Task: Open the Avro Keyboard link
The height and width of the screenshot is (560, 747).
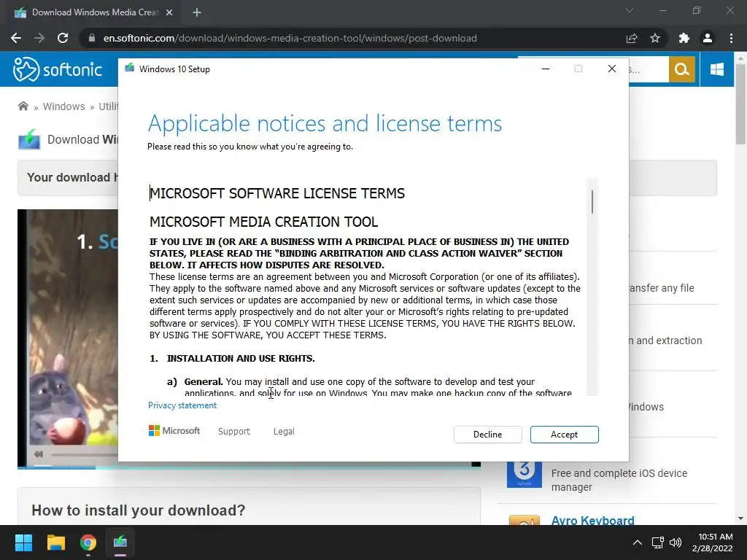Action: point(592,520)
